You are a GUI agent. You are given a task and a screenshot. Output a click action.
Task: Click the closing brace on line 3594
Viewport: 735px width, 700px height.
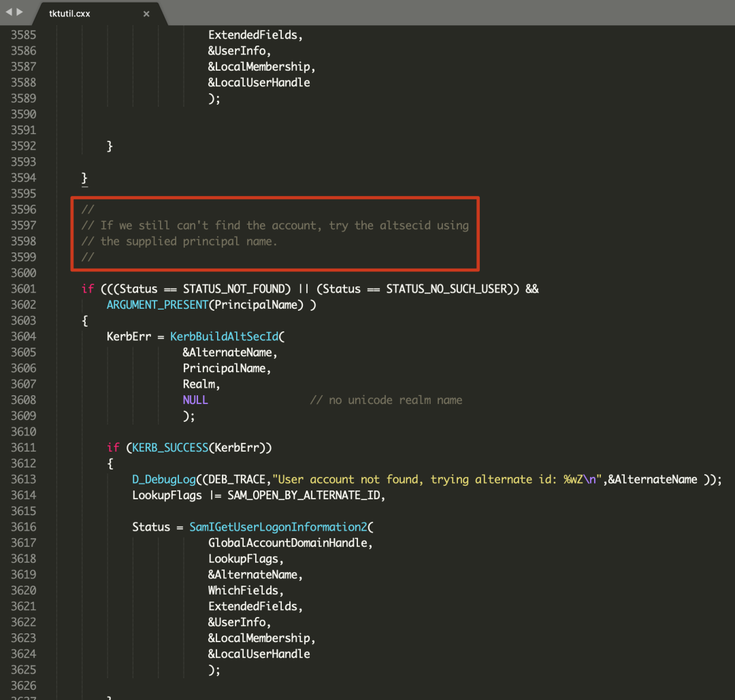[x=84, y=178]
